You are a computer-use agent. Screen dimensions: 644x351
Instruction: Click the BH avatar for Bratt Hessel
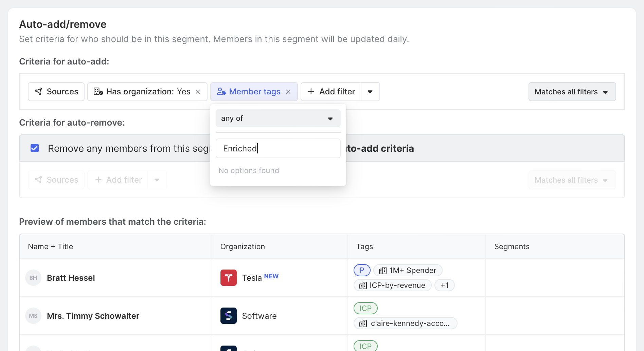click(x=33, y=278)
